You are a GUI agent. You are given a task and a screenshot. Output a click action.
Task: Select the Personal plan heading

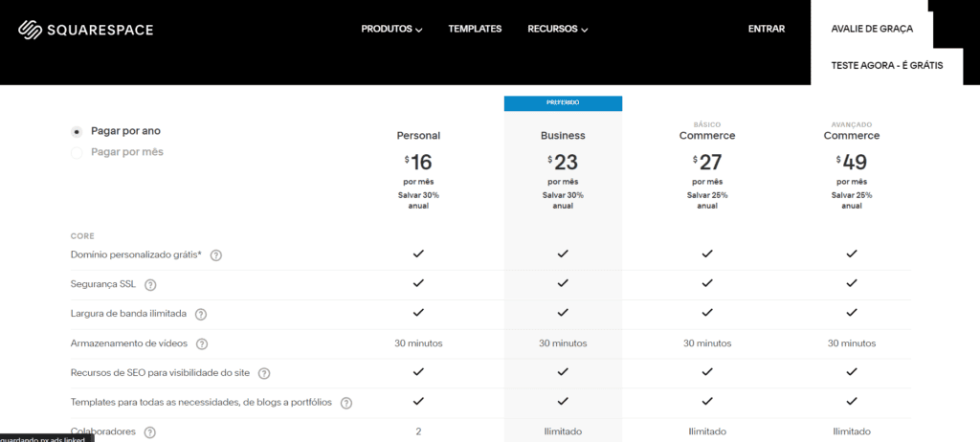[x=419, y=136]
